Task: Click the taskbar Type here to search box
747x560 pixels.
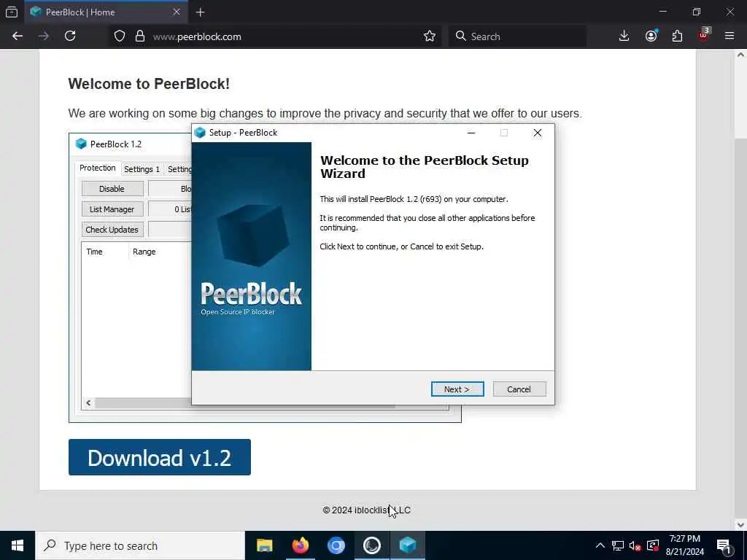Action: (x=140, y=545)
